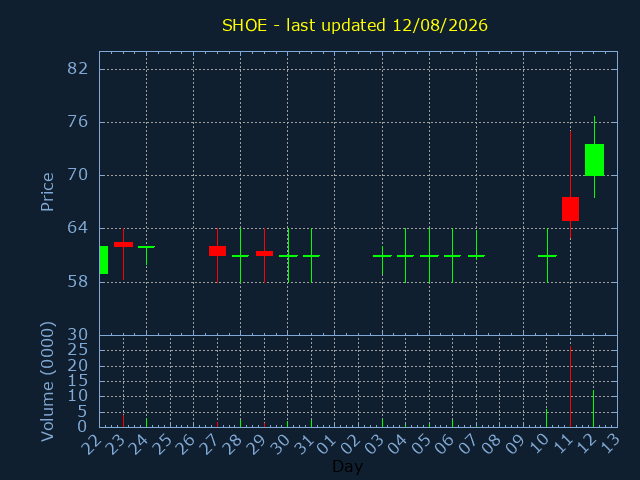Viewport: 640px width, 480px height.
Task: Click the large green candlestick on day 12
Action: (594, 160)
